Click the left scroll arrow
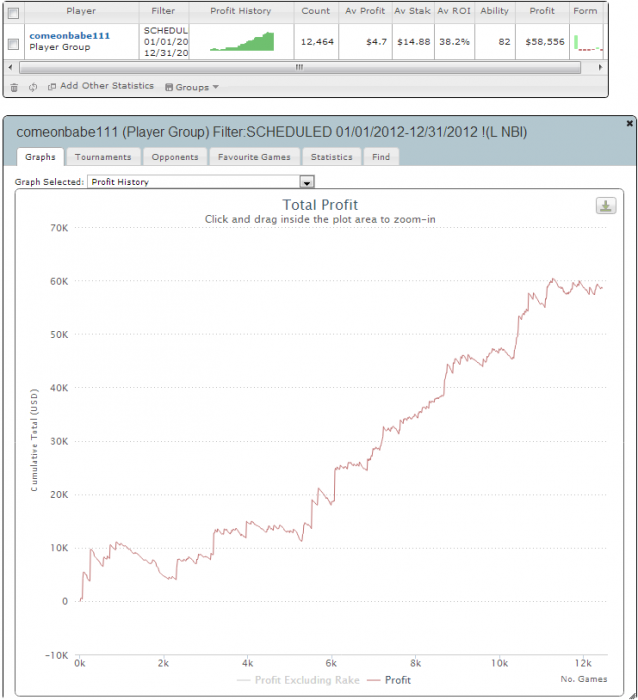The height and width of the screenshot is (700, 638). 11,67
